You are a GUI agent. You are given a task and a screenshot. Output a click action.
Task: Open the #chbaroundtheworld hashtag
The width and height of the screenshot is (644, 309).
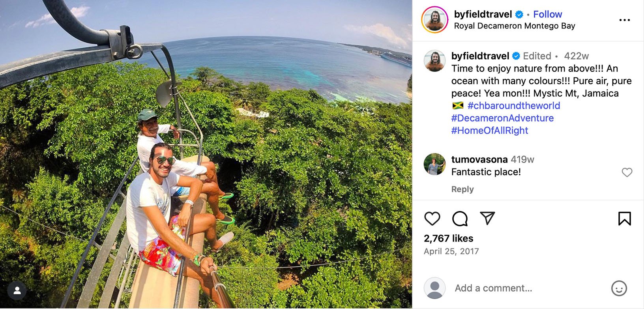pos(514,105)
